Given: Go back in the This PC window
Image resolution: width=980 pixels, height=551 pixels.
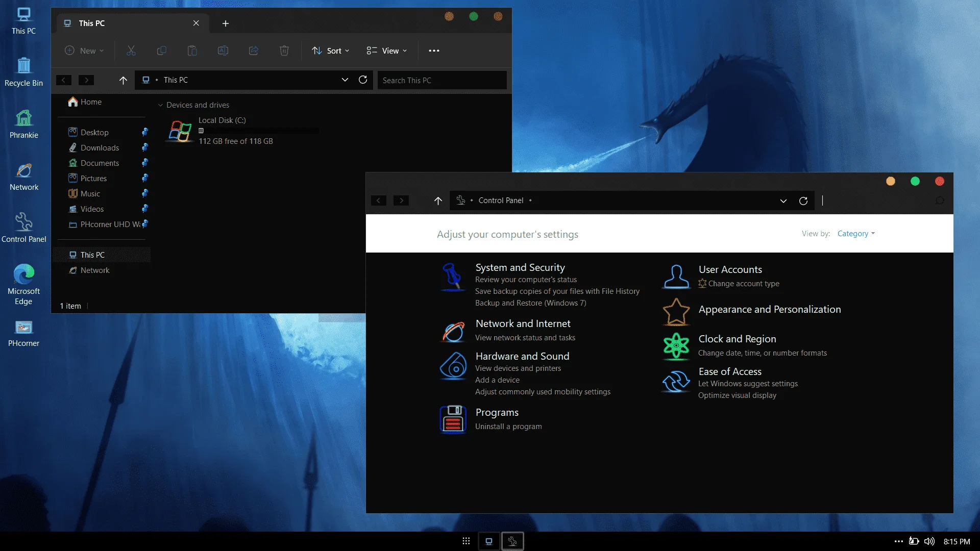Looking at the screenshot, I should (x=63, y=80).
